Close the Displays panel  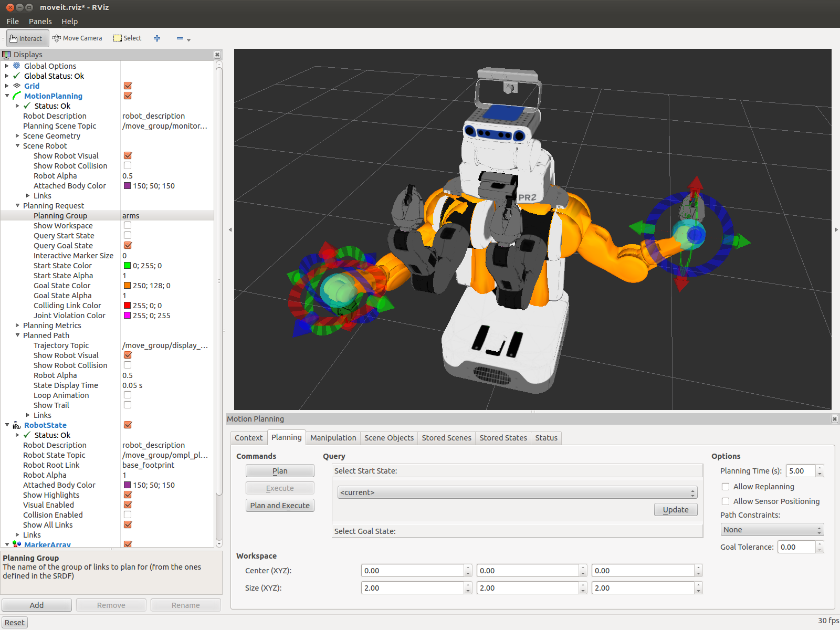click(217, 55)
